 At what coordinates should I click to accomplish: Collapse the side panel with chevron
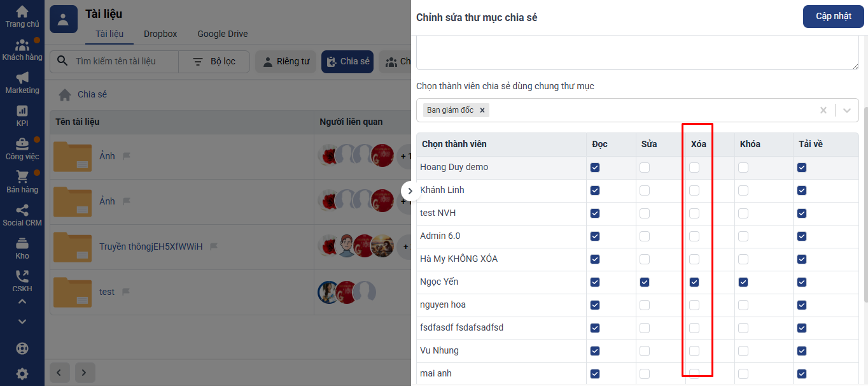point(410,190)
